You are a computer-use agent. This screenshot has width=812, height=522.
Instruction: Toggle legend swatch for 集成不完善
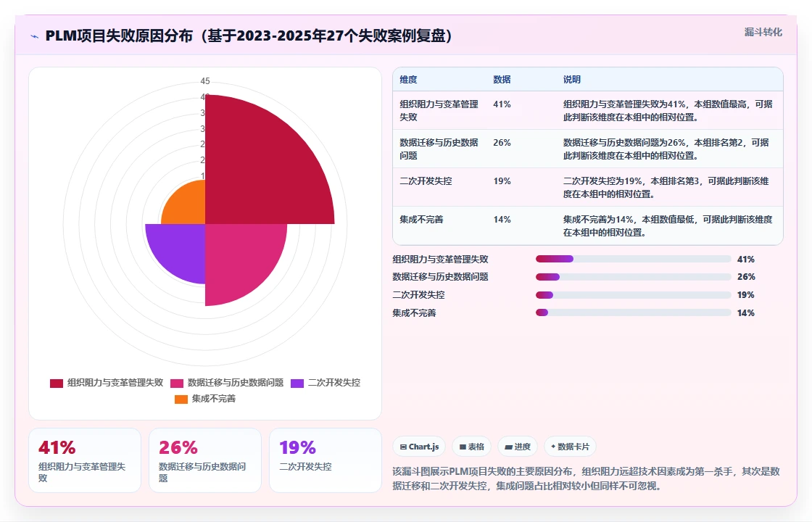[x=181, y=399]
